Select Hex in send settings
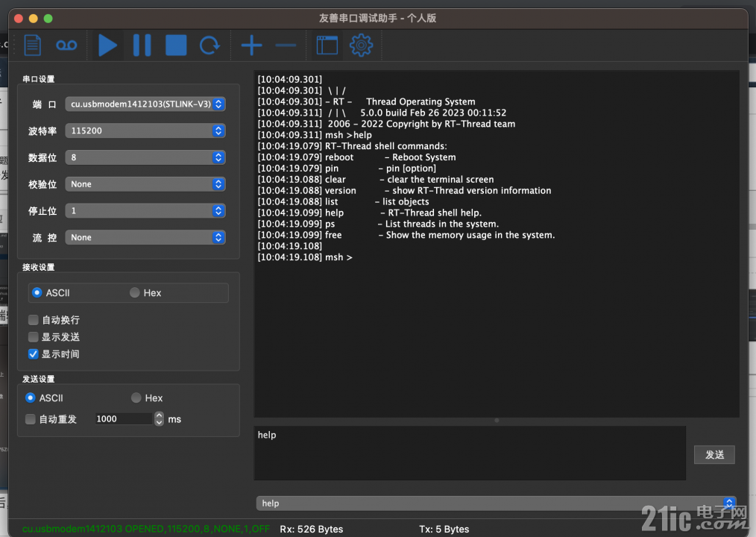Viewport: 756px width, 537px height. tap(147, 398)
